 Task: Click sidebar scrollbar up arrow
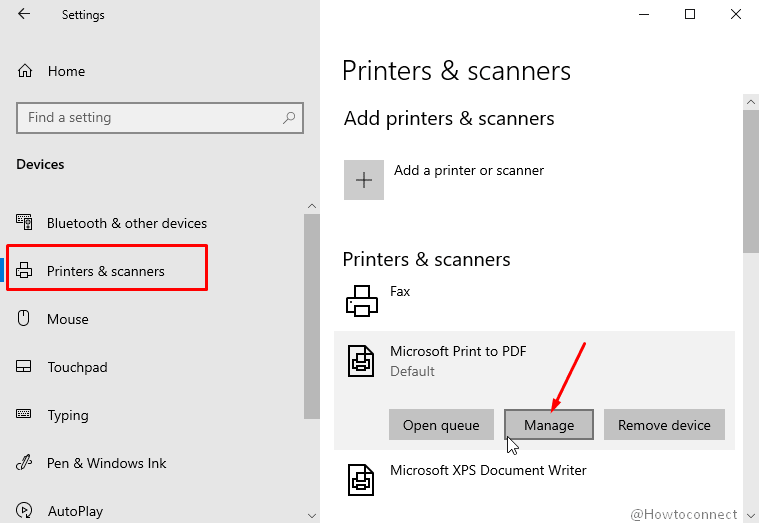(x=312, y=206)
